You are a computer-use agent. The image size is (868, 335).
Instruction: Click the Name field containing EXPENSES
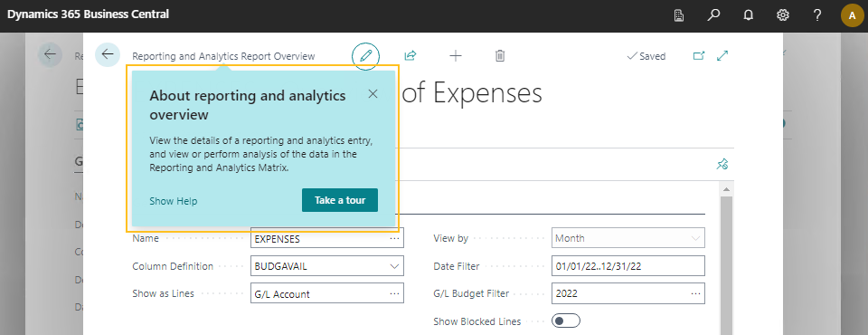(327, 238)
